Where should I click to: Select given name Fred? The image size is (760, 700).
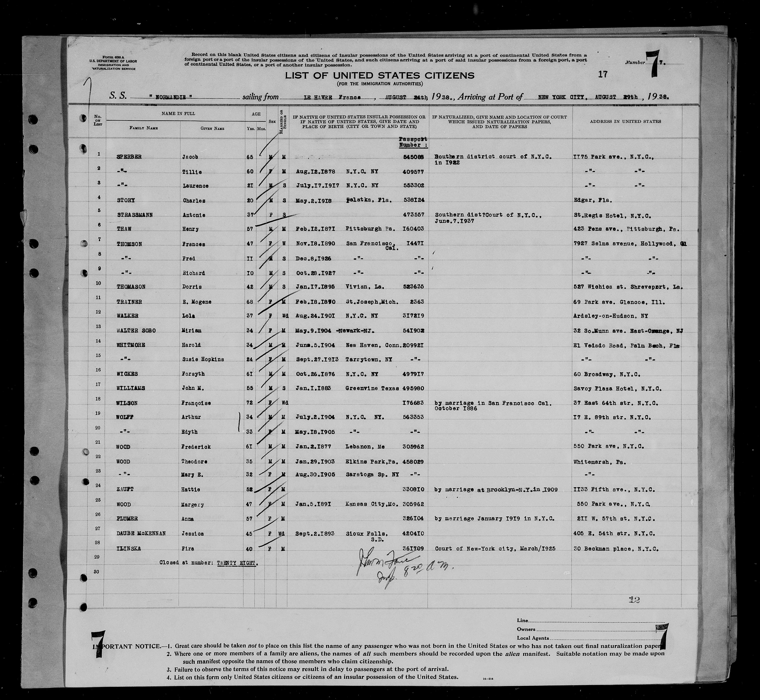[x=189, y=259]
